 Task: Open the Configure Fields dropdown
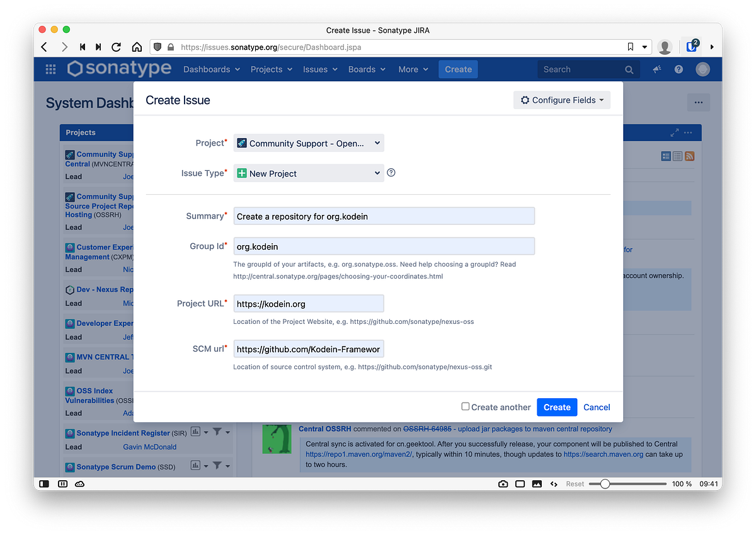click(x=561, y=100)
